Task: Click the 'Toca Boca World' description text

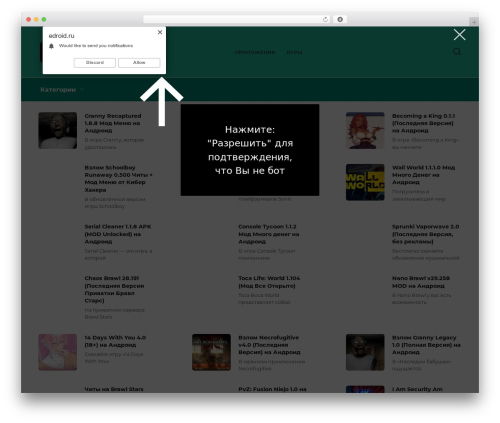Action: (x=264, y=299)
